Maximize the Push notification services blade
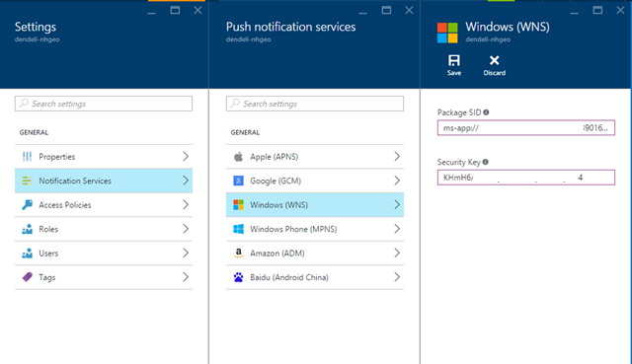This screenshot has width=632, height=364. [x=386, y=10]
